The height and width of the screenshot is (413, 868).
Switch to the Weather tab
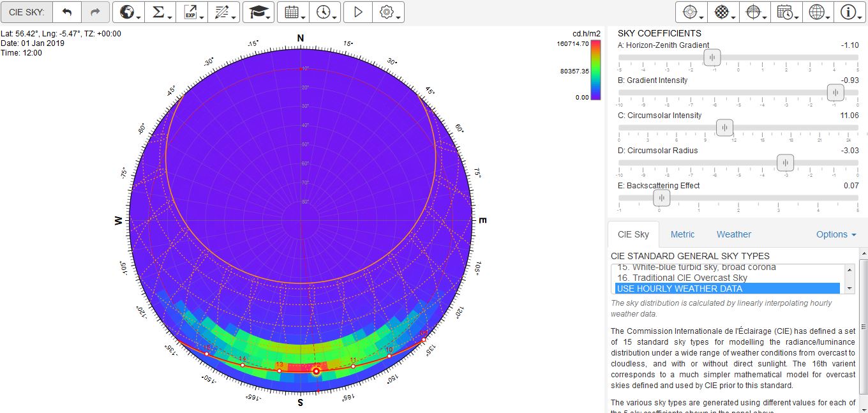[x=733, y=234]
